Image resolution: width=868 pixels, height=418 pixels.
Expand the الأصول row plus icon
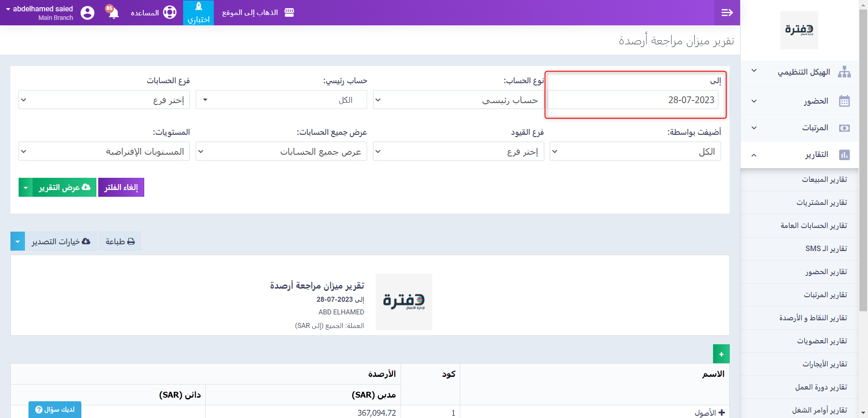(x=722, y=413)
